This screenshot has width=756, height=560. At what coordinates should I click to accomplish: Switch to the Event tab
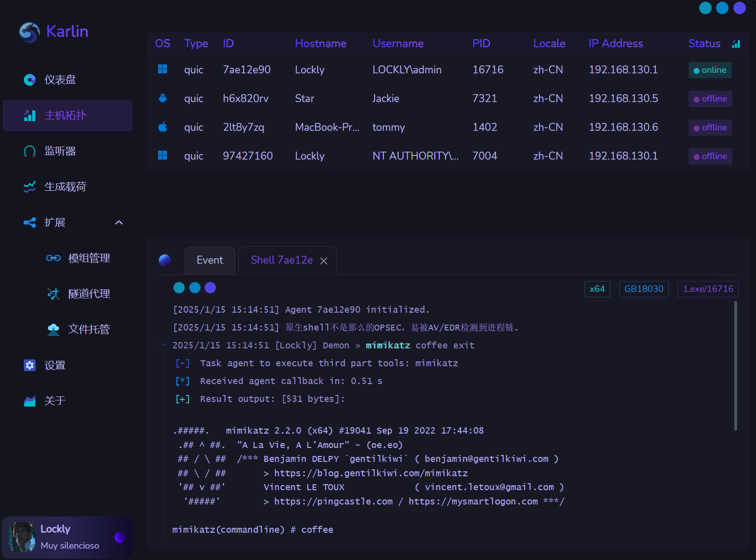coord(210,260)
